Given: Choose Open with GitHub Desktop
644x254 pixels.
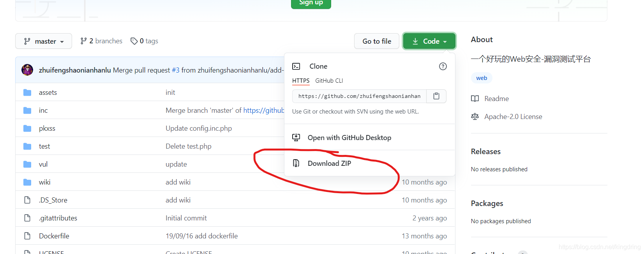Looking at the screenshot, I should 349,138.
